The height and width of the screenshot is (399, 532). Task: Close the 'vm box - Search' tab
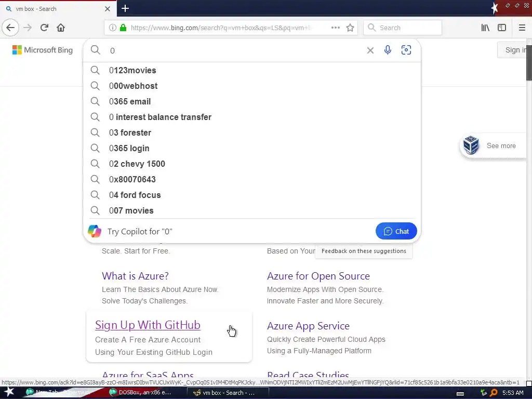coord(107,9)
